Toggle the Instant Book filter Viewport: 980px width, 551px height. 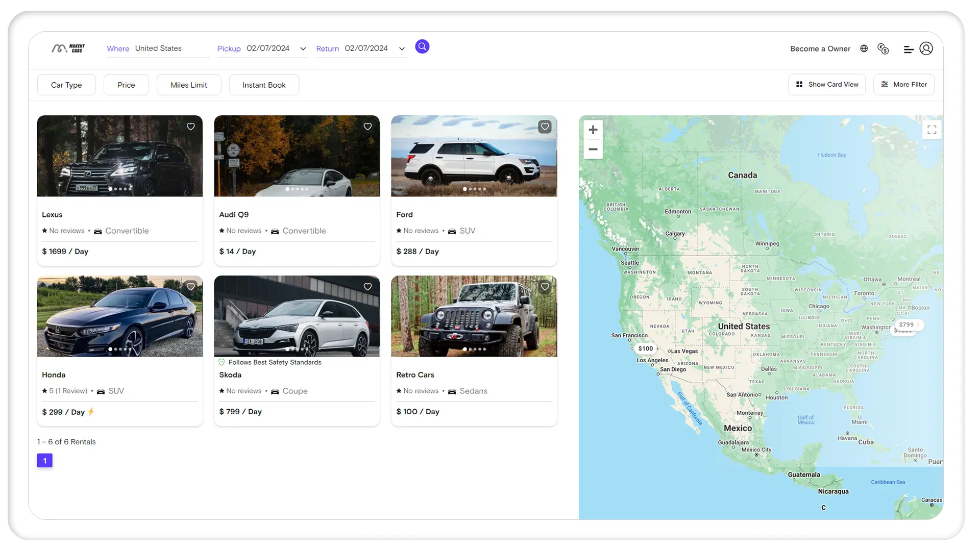pos(264,85)
